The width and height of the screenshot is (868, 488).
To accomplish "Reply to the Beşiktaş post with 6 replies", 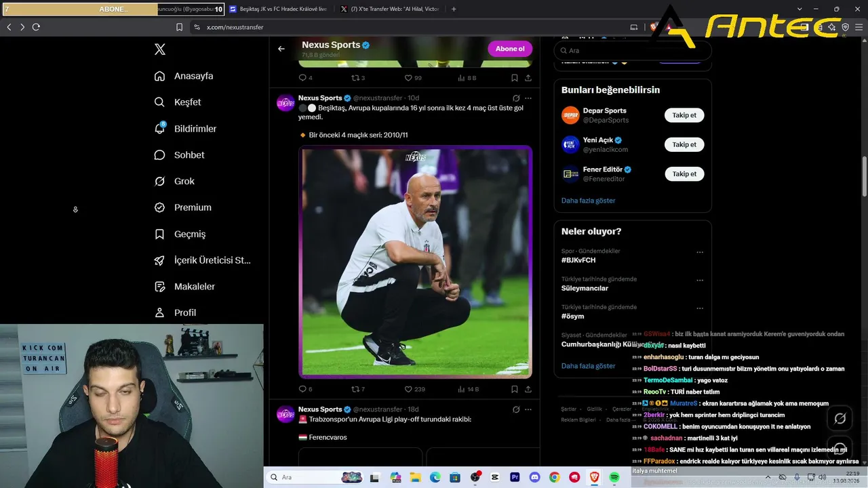I will 305,389.
